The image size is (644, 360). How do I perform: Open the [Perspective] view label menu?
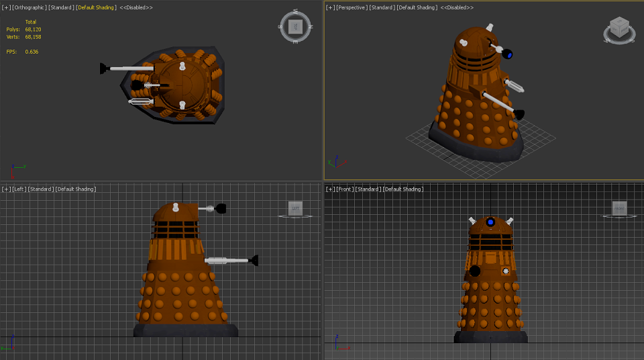352,7
